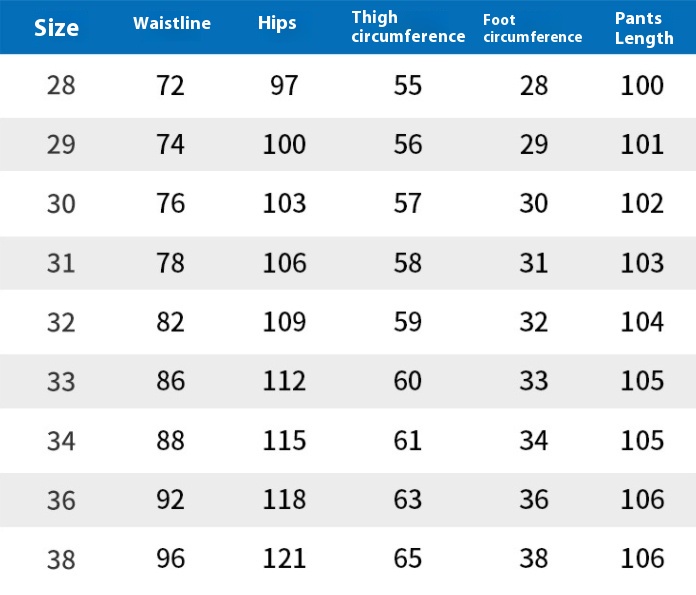The height and width of the screenshot is (595, 696).
Task: Select hips value 97
Action: [x=284, y=86]
